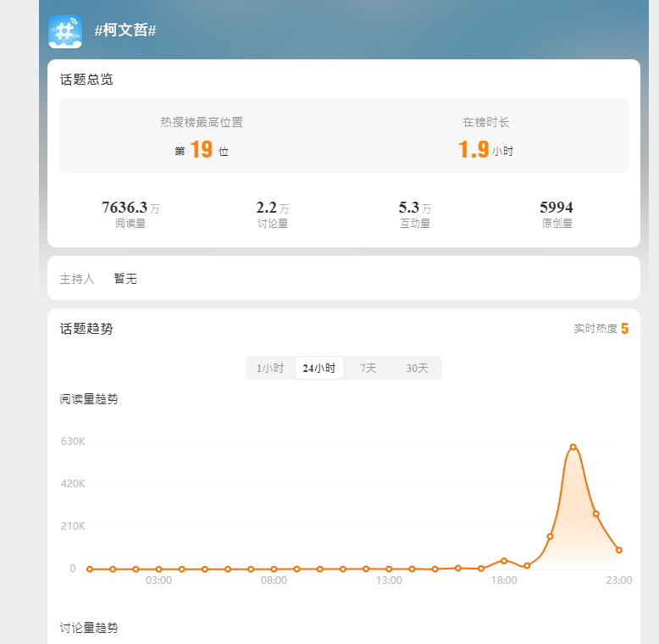Click the peak data point near 630K

(573, 447)
